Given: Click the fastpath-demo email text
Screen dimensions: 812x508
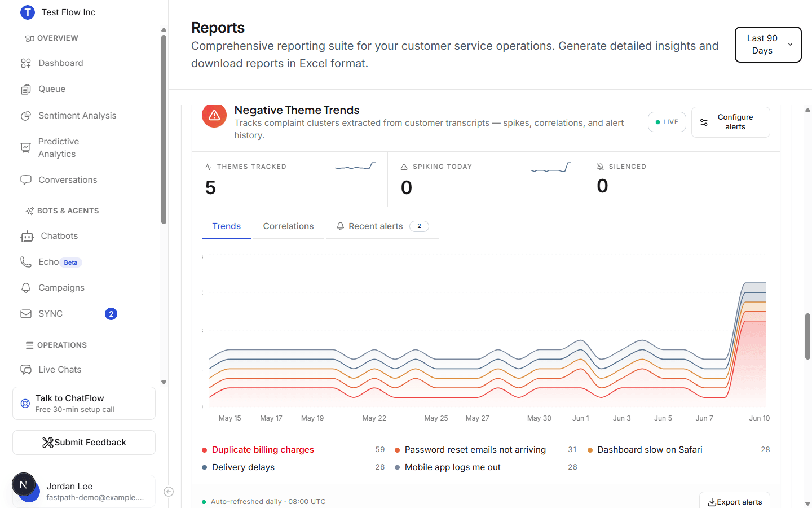Looking at the screenshot, I should pyautogui.click(x=95, y=498).
